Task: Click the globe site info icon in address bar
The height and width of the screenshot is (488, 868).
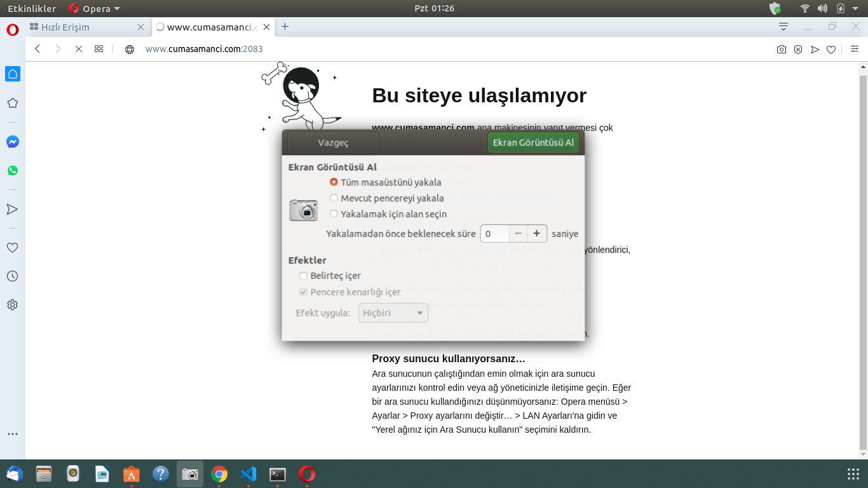Action: coord(130,49)
